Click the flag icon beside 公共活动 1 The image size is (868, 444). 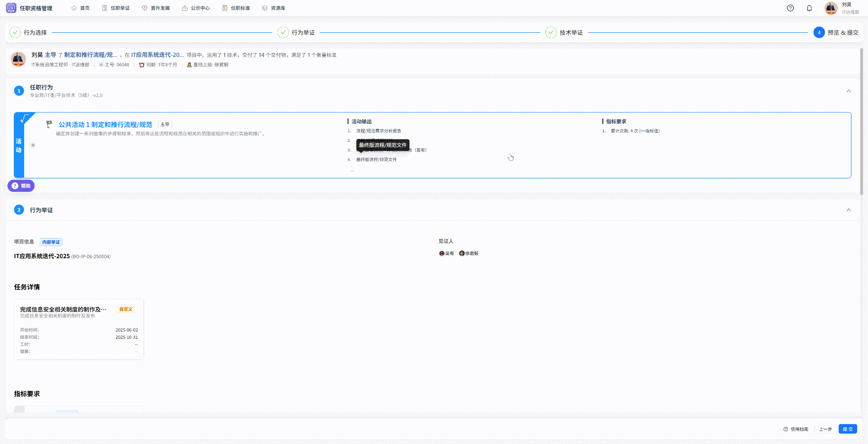49,124
